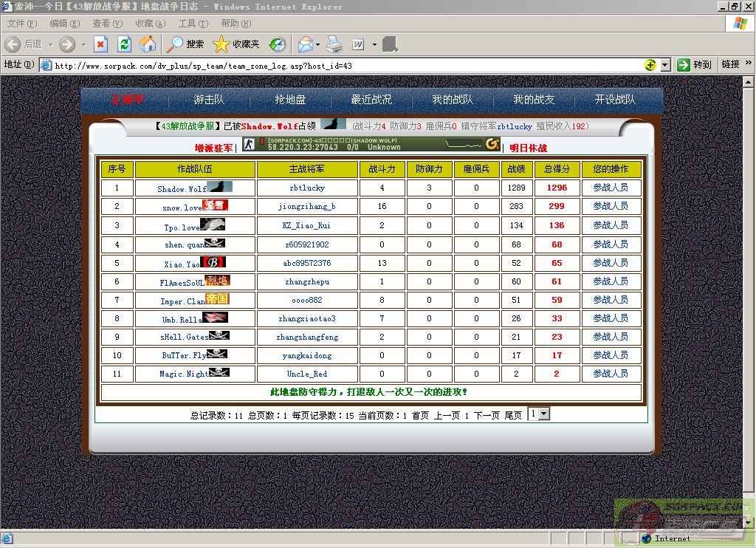The width and height of the screenshot is (756, 548).
Task: Click the 增派驻军 link
Action: click(213, 148)
